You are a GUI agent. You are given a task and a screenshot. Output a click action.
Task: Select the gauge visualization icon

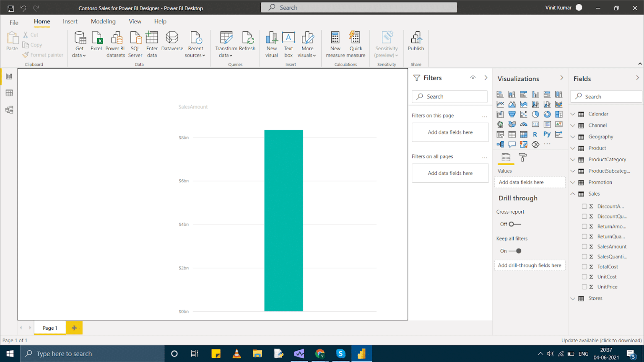click(523, 124)
